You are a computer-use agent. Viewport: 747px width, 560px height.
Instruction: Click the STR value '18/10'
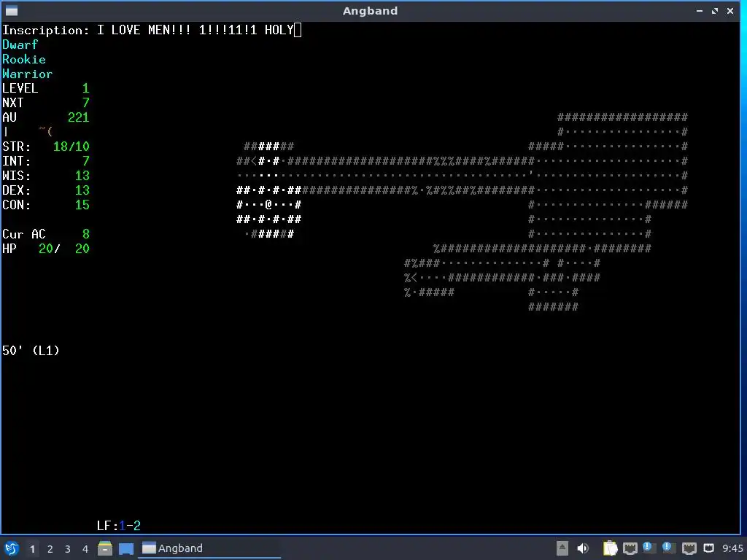click(x=71, y=147)
